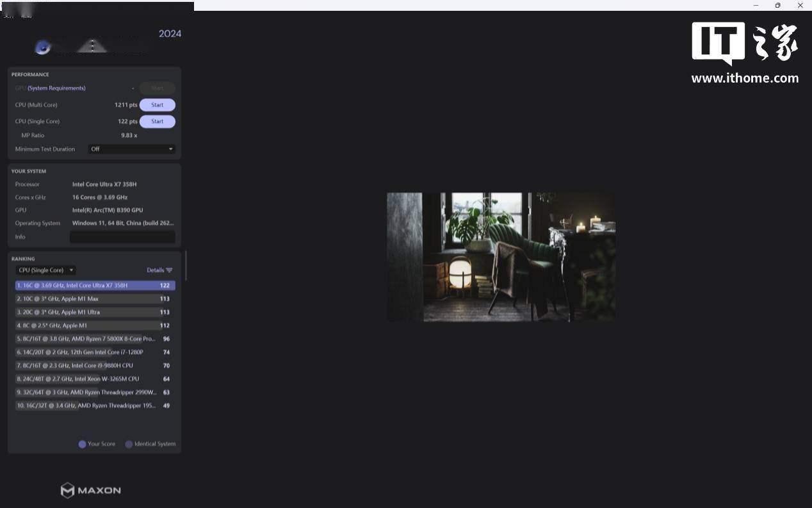Click the Cinebench sphere logo icon

pyautogui.click(x=43, y=47)
